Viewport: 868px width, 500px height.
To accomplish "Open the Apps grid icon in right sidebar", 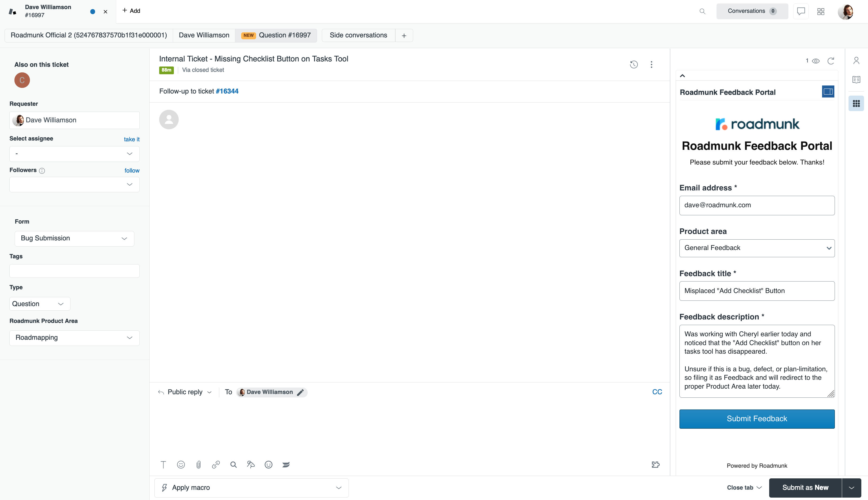I will 856,103.
